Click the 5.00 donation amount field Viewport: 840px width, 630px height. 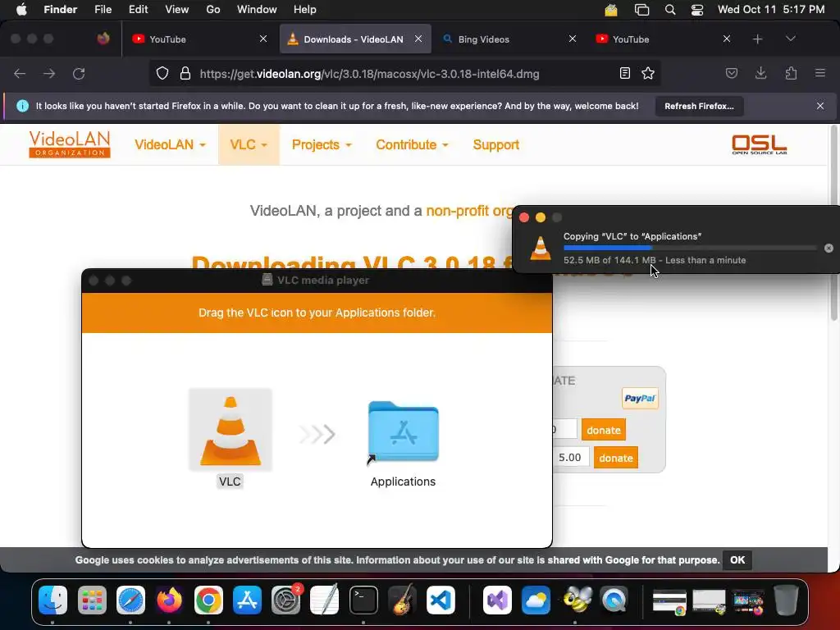[x=569, y=458]
